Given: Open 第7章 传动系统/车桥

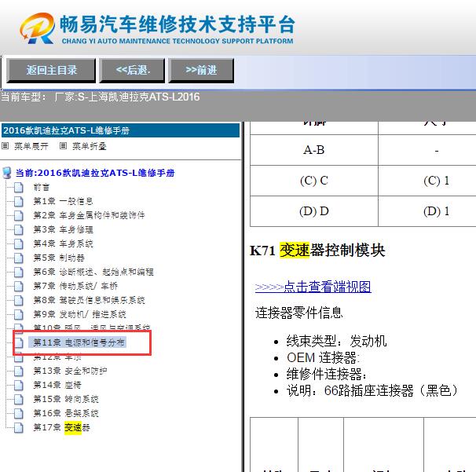Looking at the screenshot, I should [x=75, y=286].
